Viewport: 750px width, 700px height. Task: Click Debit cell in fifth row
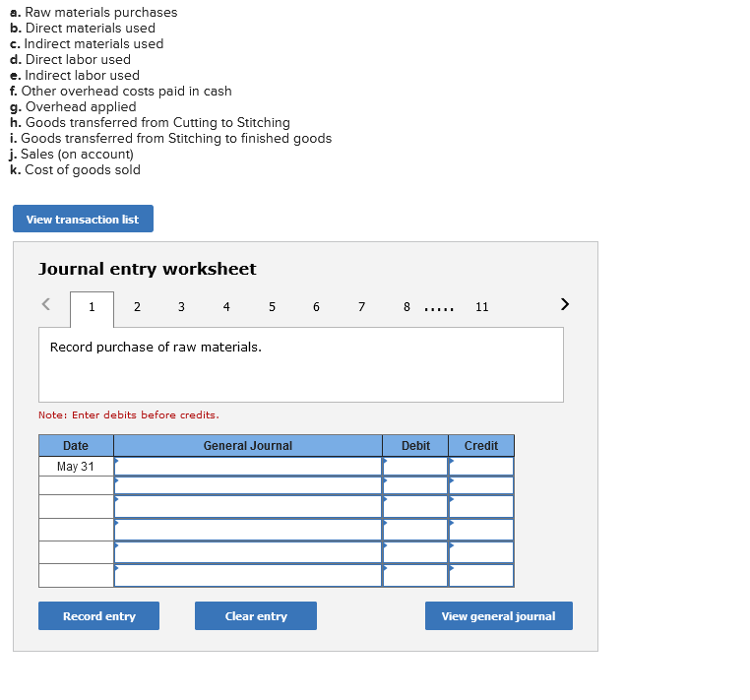[415, 552]
